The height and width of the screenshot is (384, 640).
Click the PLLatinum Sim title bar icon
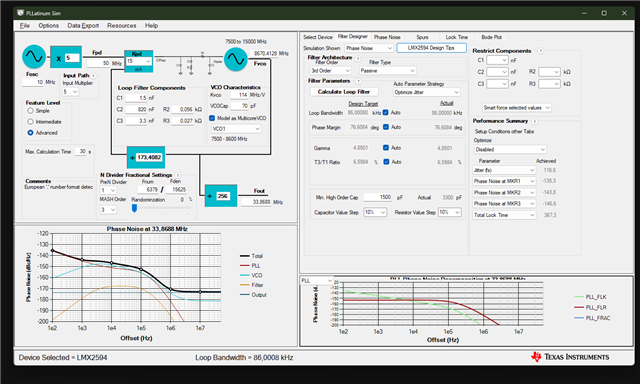[x=20, y=13]
